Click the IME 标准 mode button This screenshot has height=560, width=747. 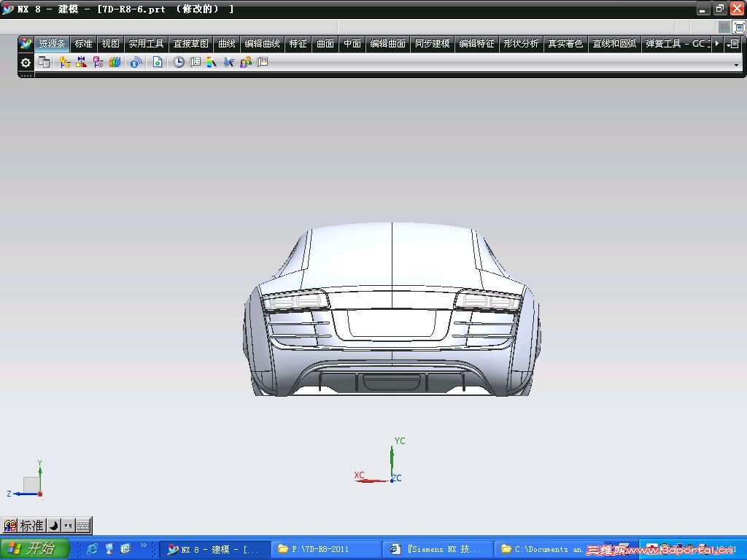[x=32, y=526]
